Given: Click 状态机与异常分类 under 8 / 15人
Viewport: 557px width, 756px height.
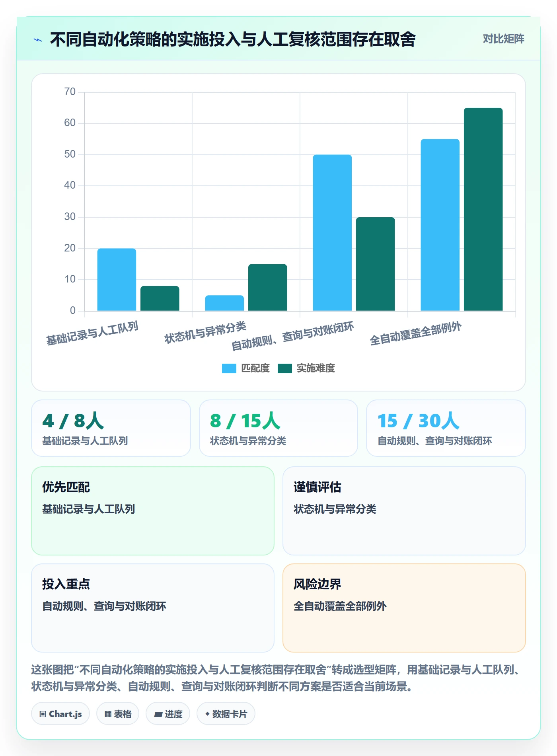Looking at the screenshot, I should (248, 441).
